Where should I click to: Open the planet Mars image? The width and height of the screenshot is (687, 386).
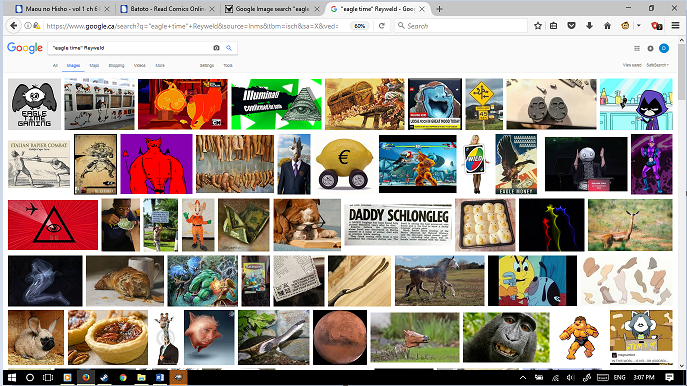click(340, 337)
